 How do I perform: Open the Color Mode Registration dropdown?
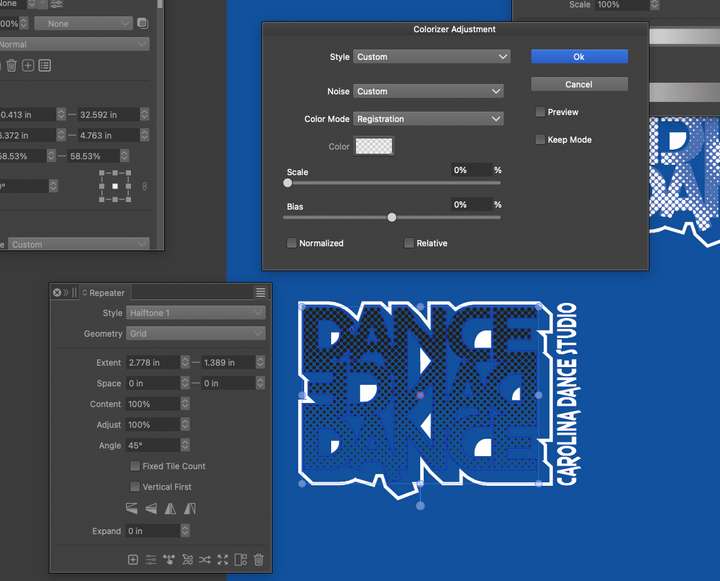pyautogui.click(x=428, y=119)
